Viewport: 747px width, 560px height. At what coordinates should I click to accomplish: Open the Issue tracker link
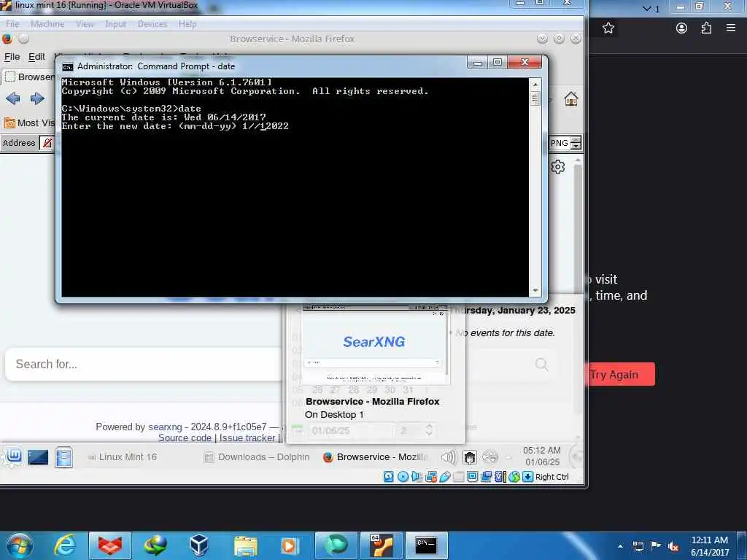pyautogui.click(x=247, y=437)
